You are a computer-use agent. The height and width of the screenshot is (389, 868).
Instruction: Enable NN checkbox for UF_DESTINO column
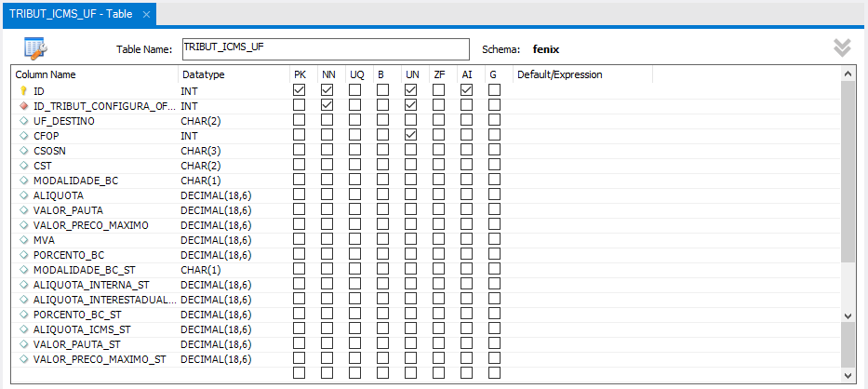click(x=327, y=120)
